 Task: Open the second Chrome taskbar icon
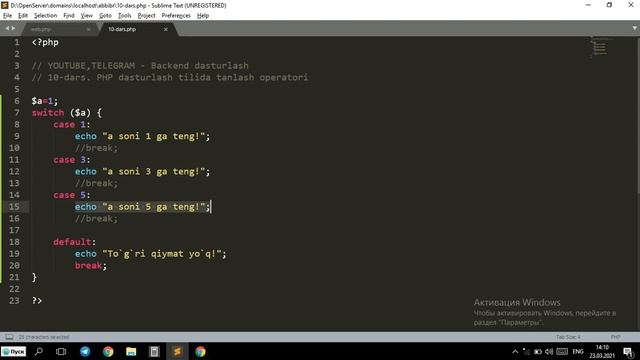(x=200, y=351)
